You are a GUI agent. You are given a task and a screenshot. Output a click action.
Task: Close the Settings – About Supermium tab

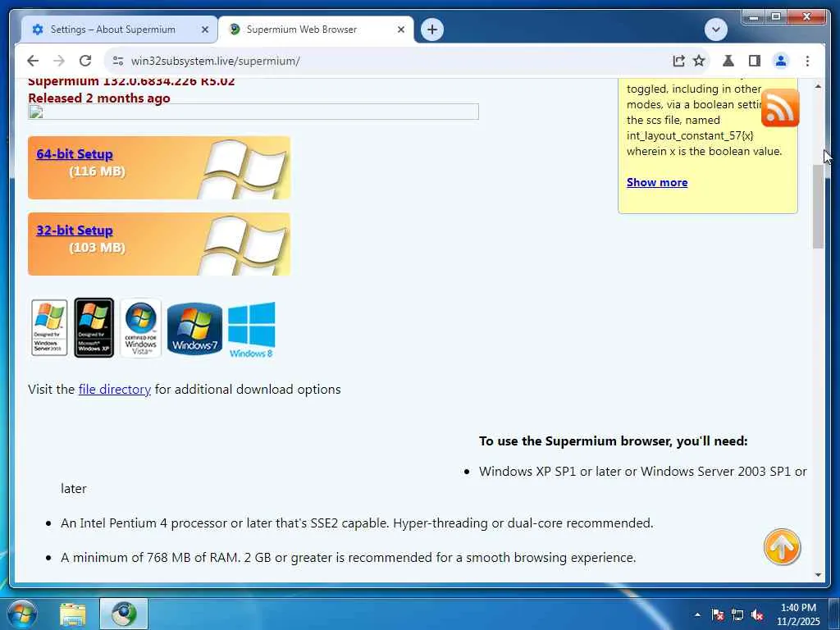[204, 30]
